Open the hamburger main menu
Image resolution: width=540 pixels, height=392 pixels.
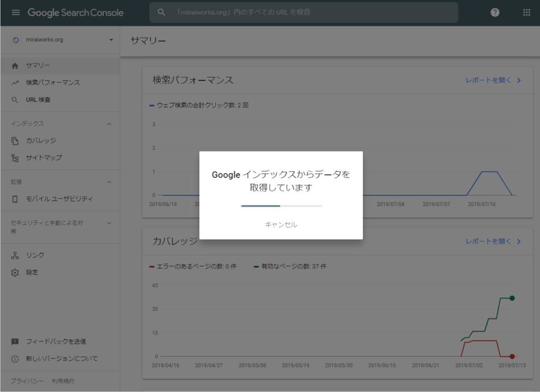[15, 13]
